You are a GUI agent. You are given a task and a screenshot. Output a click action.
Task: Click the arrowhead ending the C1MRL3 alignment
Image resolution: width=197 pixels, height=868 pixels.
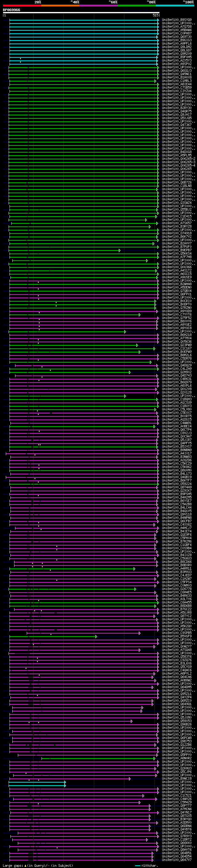pos(155,81)
